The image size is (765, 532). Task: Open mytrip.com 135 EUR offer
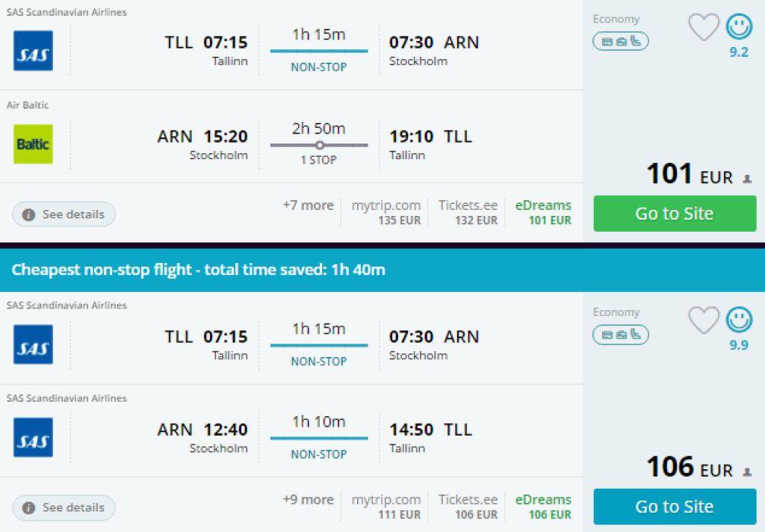(386, 212)
